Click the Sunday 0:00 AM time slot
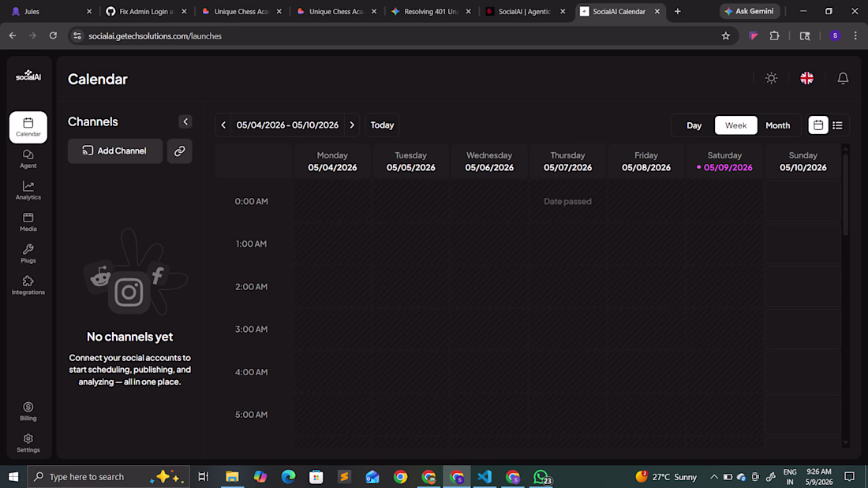 pyautogui.click(x=803, y=201)
